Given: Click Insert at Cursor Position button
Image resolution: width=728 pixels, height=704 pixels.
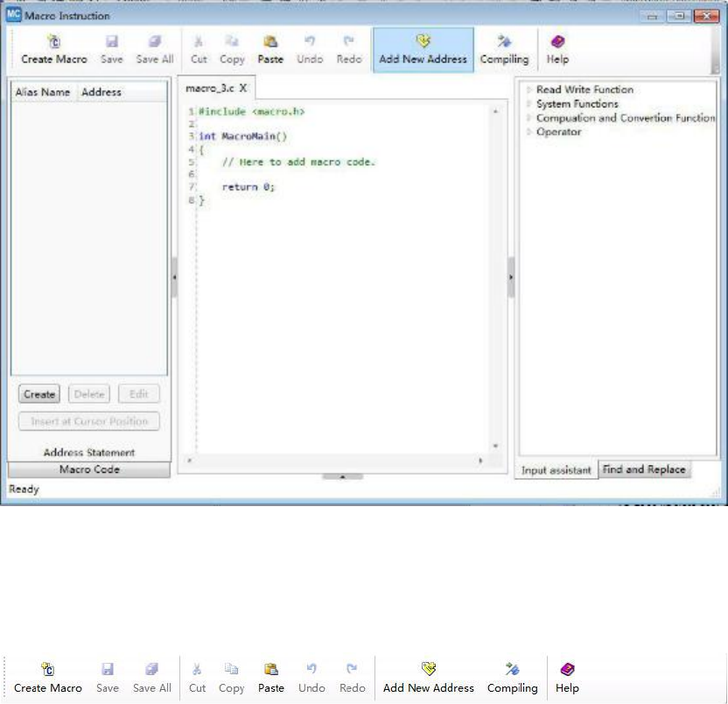Looking at the screenshot, I should tap(89, 421).
